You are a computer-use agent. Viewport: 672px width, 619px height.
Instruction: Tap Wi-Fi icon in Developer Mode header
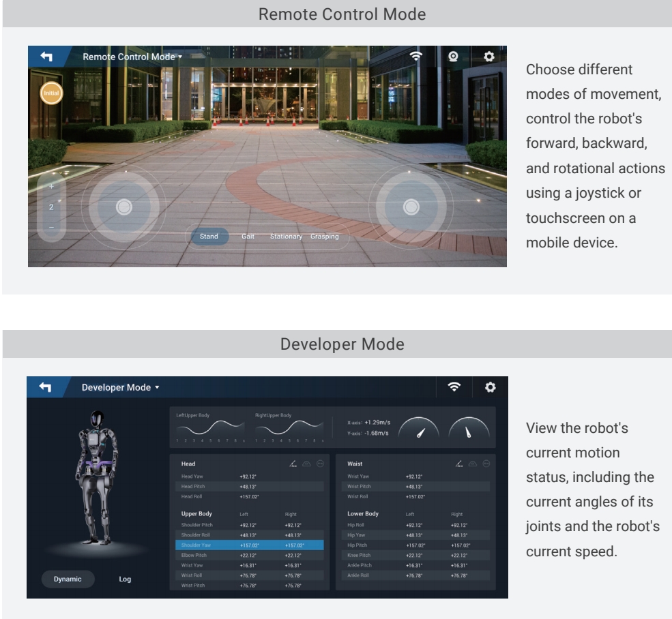point(453,387)
